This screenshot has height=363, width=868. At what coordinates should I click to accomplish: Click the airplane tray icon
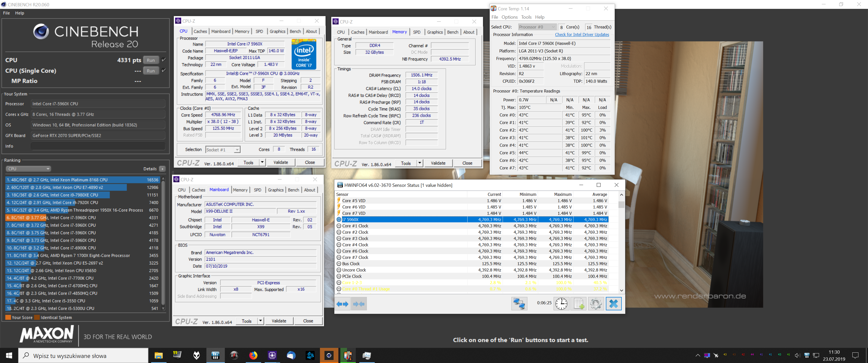click(716, 355)
